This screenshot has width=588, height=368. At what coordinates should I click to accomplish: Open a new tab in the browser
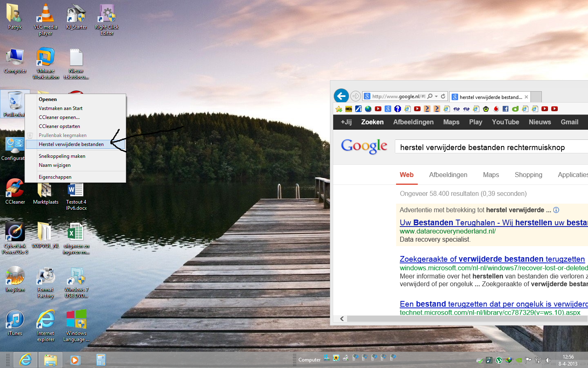point(536,97)
